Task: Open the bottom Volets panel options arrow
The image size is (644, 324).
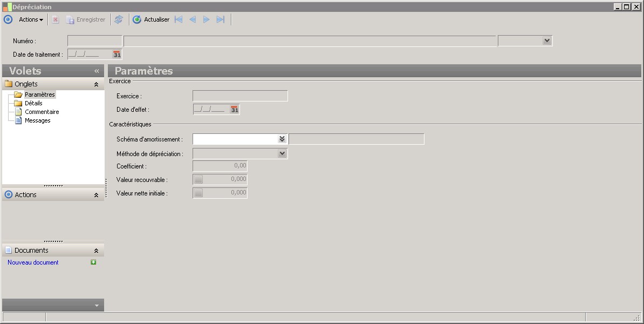Action: (x=97, y=306)
